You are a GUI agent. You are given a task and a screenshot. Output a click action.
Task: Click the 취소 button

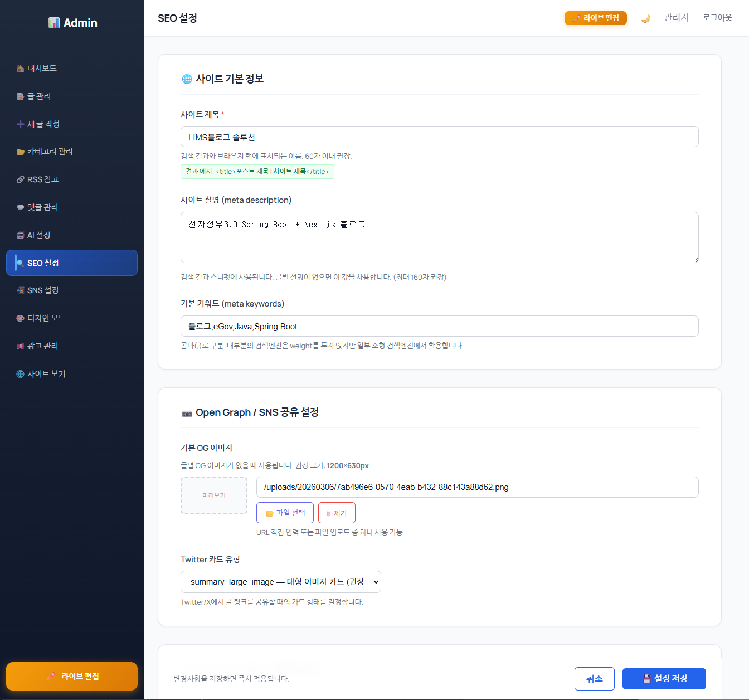coord(594,679)
